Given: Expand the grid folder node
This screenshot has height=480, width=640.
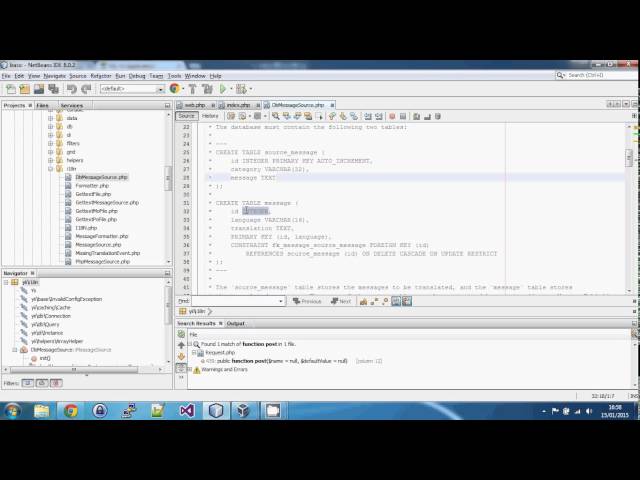Looking at the screenshot, I should (x=51, y=152).
